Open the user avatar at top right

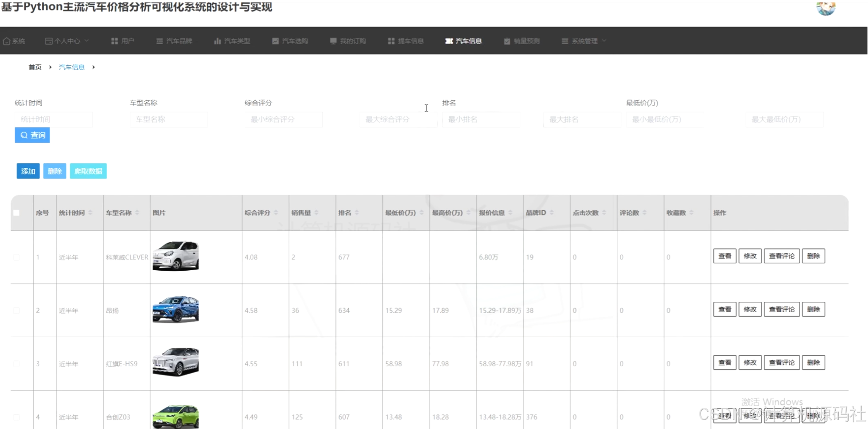pyautogui.click(x=826, y=8)
